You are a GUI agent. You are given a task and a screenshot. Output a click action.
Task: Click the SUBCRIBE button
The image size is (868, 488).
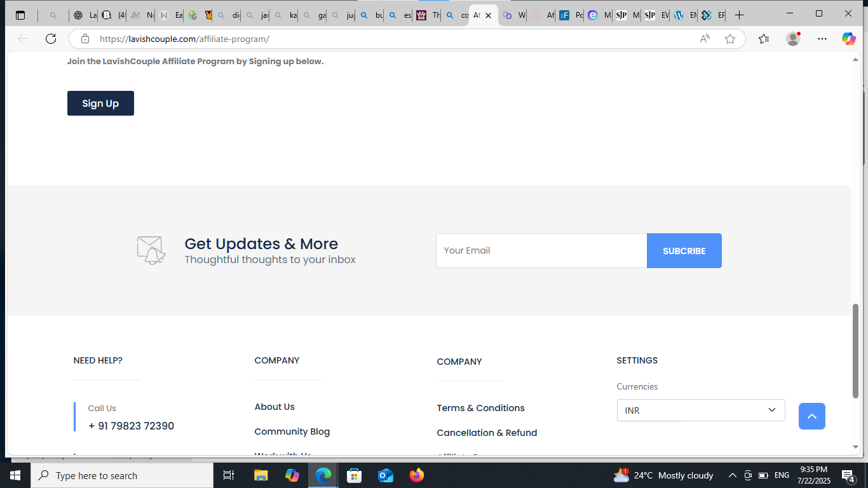pyautogui.click(x=684, y=251)
